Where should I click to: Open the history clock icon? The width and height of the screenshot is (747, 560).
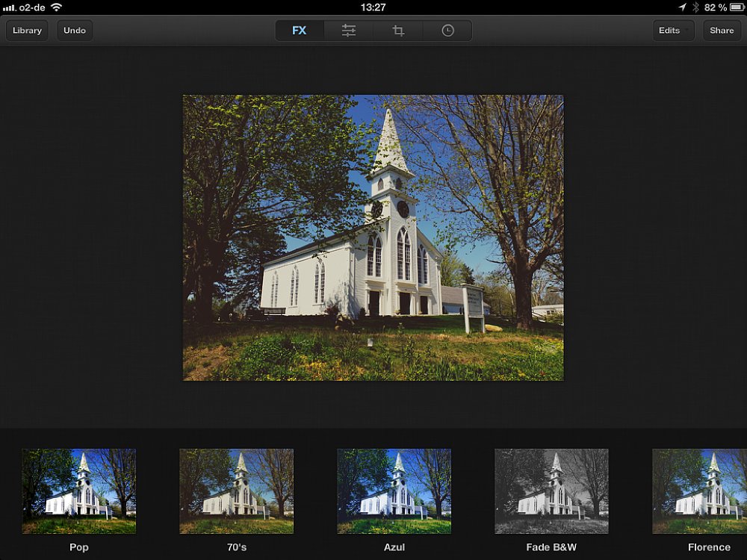click(x=447, y=31)
